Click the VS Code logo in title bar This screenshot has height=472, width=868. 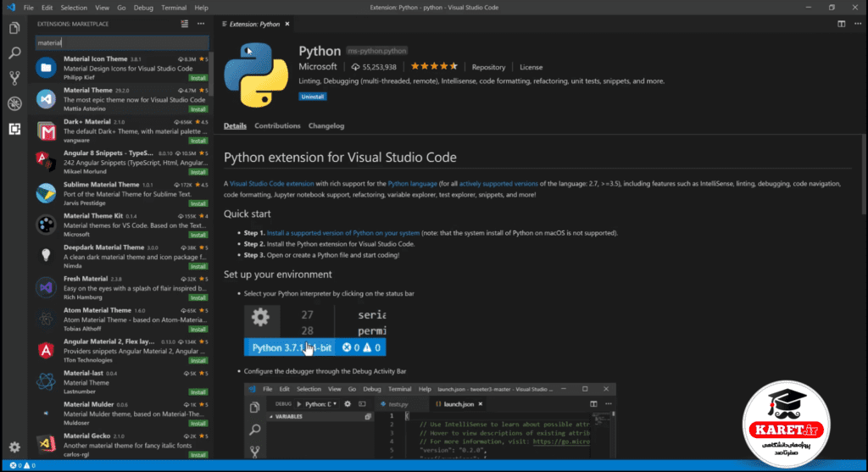[11, 7]
